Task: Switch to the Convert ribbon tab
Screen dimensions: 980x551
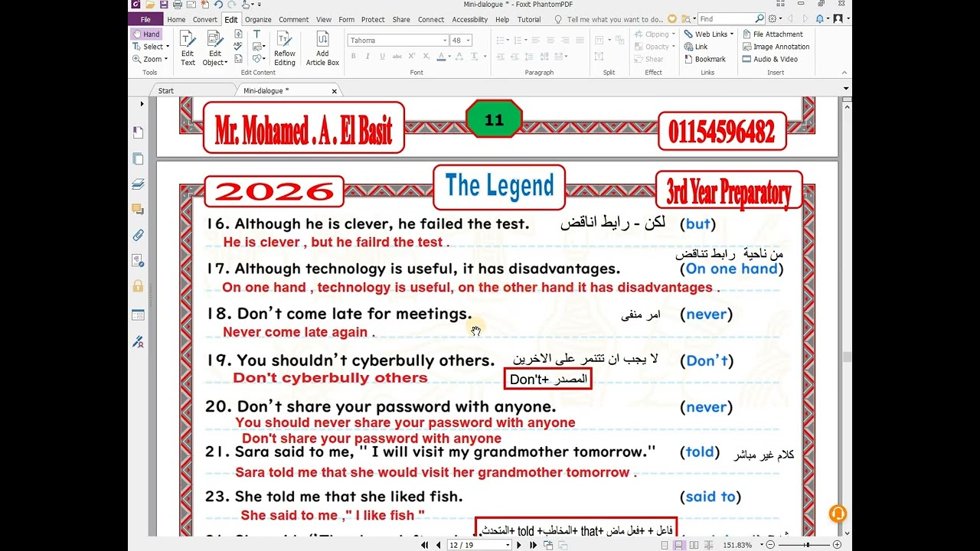Action: [x=204, y=19]
